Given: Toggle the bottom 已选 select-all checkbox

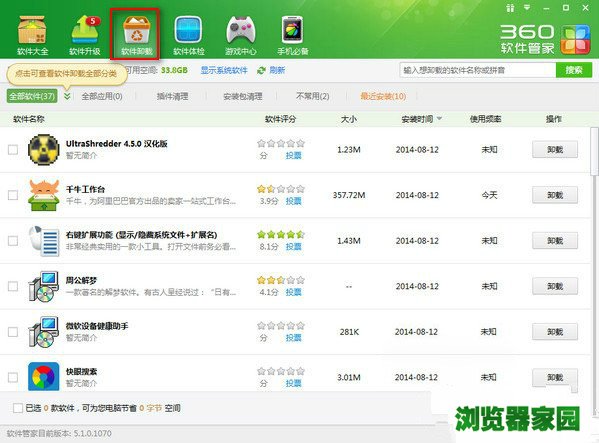Looking at the screenshot, I should pyautogui.click(x=18, y=408).
